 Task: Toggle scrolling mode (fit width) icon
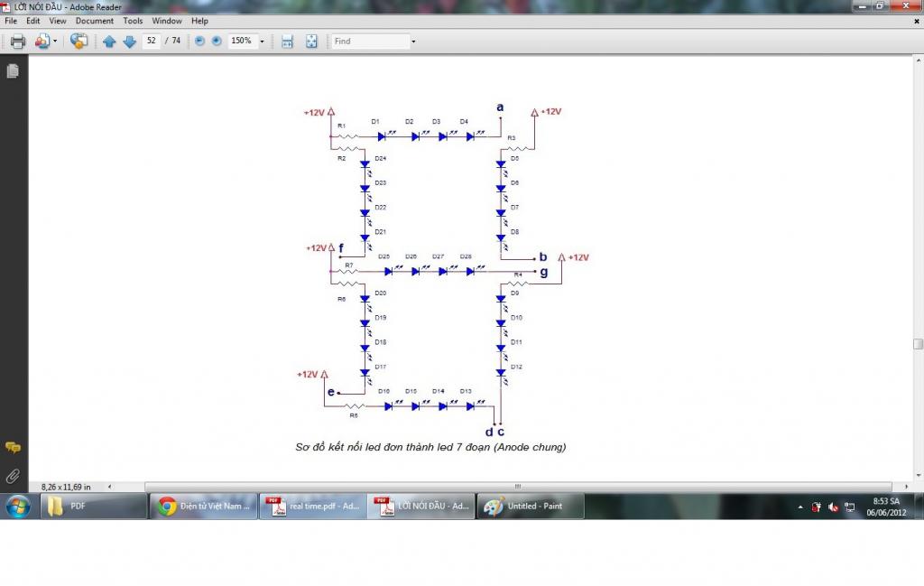click(x=287, y=42)
